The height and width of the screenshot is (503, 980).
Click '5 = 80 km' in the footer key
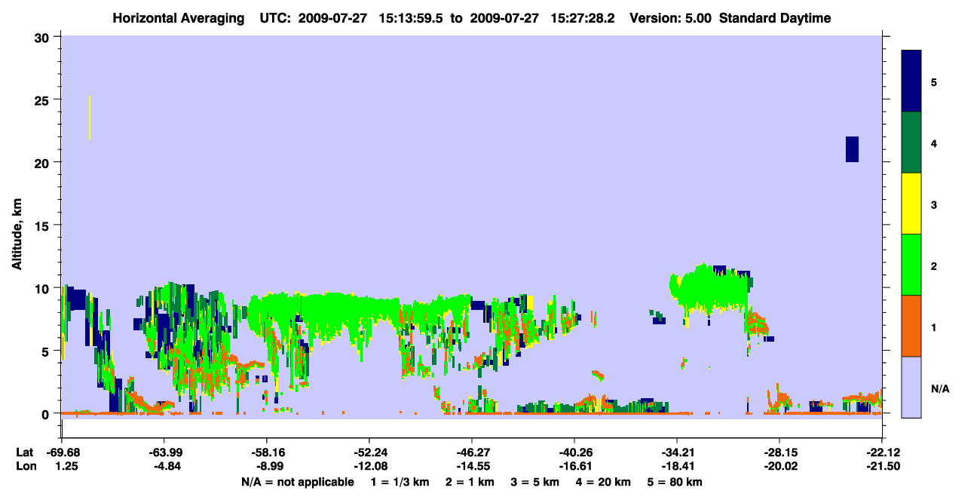[x=674, y=482]
